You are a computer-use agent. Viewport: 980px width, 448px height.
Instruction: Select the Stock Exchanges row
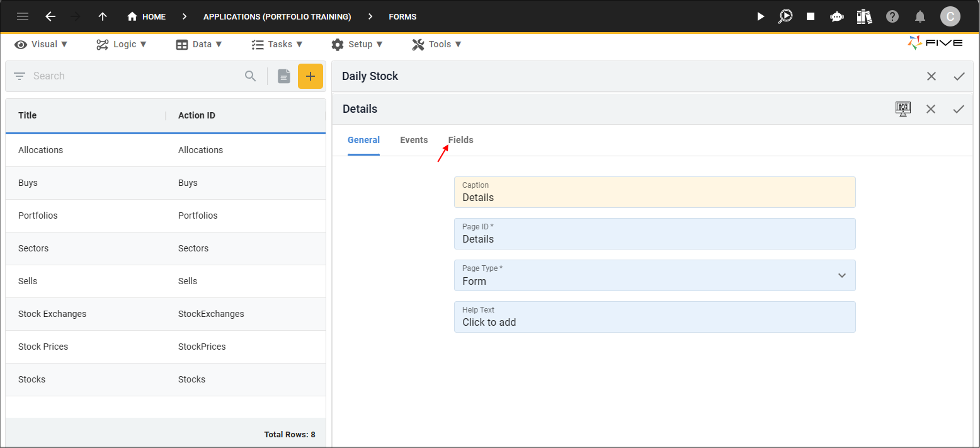[x=166, y=314]
